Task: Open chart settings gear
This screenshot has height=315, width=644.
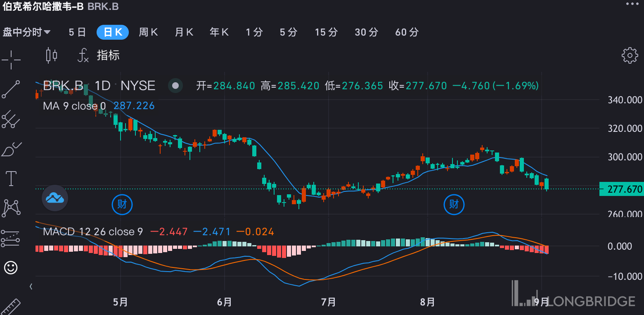Action: pyautogui.click(x=630, y=55)
